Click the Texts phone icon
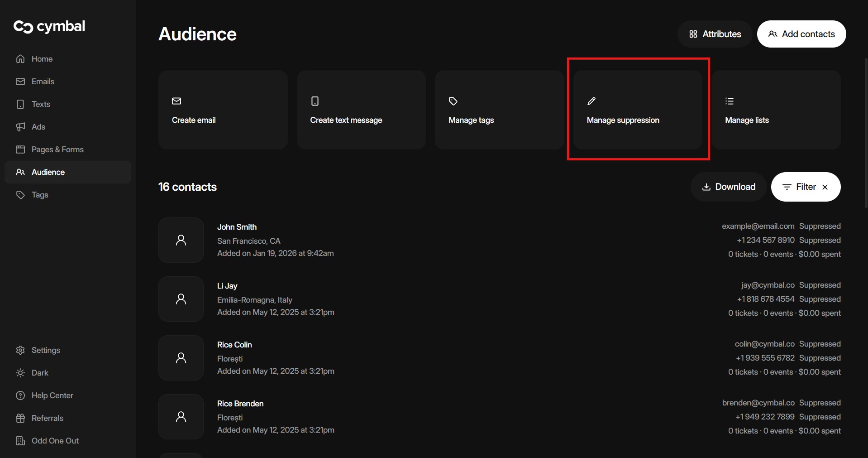This screenshot has width=868, height=458. click(20, 104)
